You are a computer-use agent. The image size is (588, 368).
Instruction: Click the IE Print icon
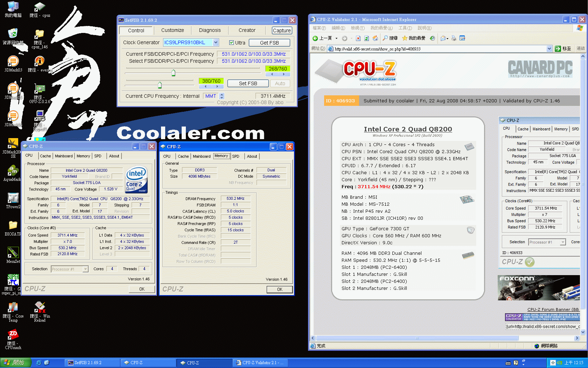click(x=454, y=38)
